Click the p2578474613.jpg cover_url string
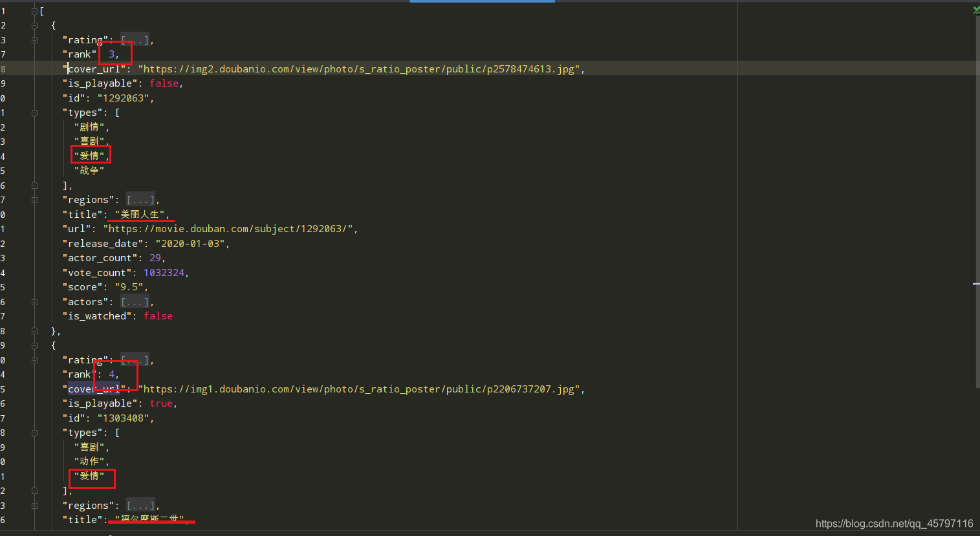Viewport: 980px width, 536px height. pos(358,69)
